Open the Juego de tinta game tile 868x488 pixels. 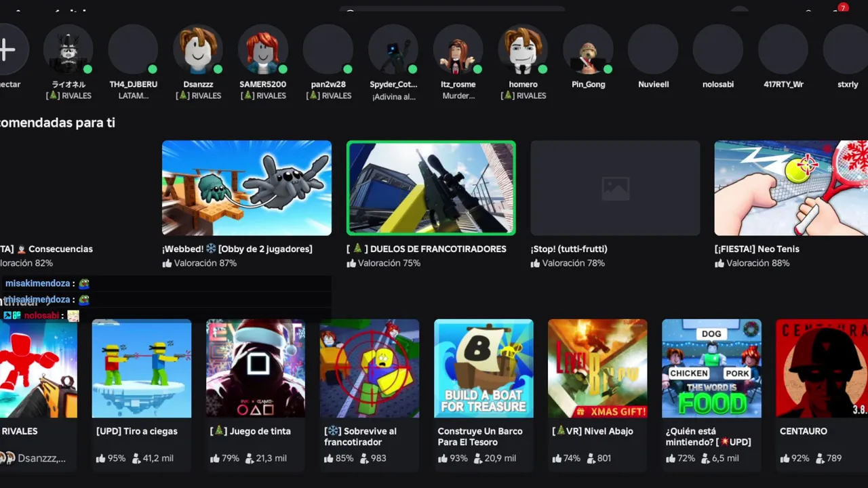256,368
